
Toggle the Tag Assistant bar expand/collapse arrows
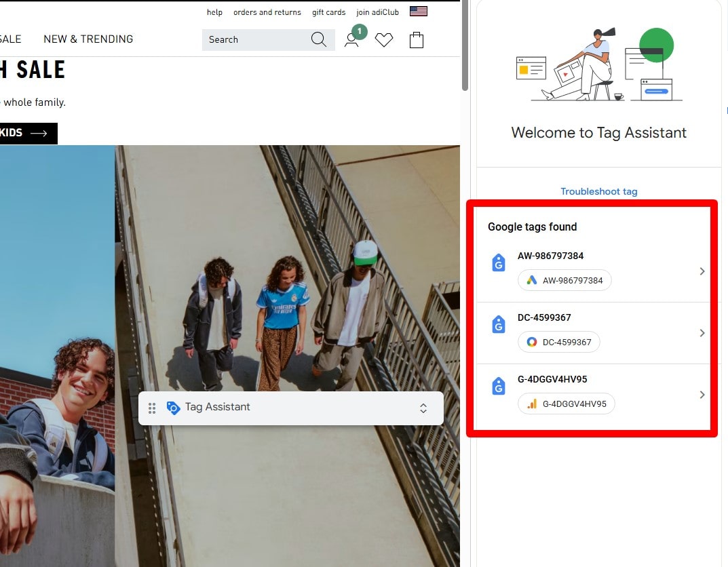coord(423,408)
